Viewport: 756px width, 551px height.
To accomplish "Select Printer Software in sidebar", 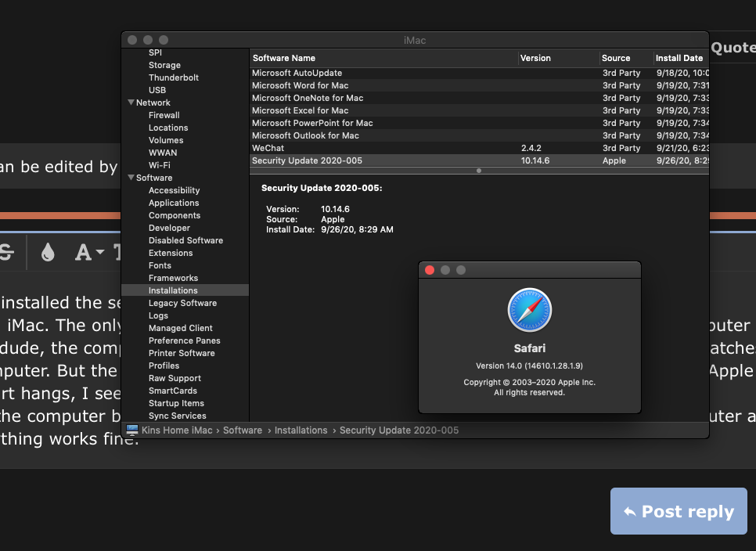I will [x=182, y=353].
